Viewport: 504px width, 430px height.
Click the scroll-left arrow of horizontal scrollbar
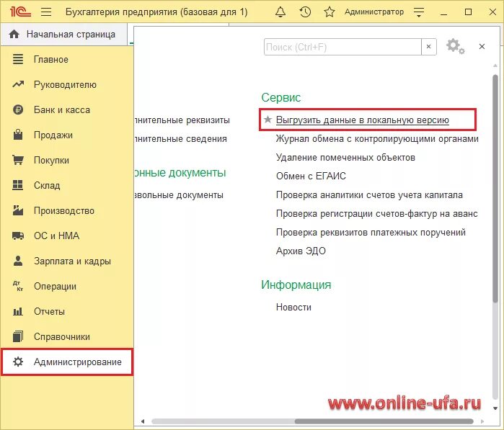143,421
